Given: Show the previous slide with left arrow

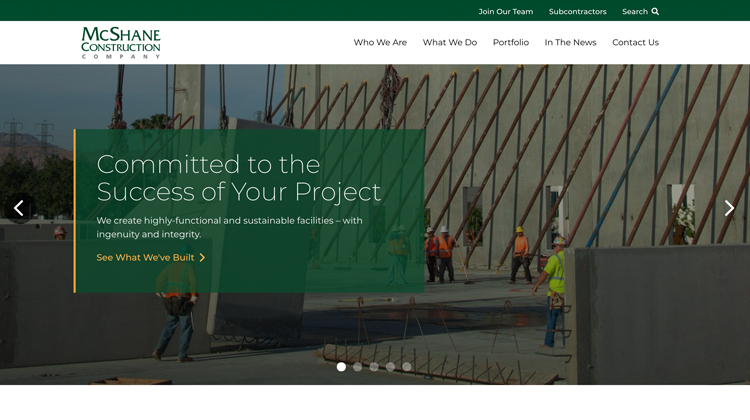Looking at the screenshot, I should coord(19,208).
